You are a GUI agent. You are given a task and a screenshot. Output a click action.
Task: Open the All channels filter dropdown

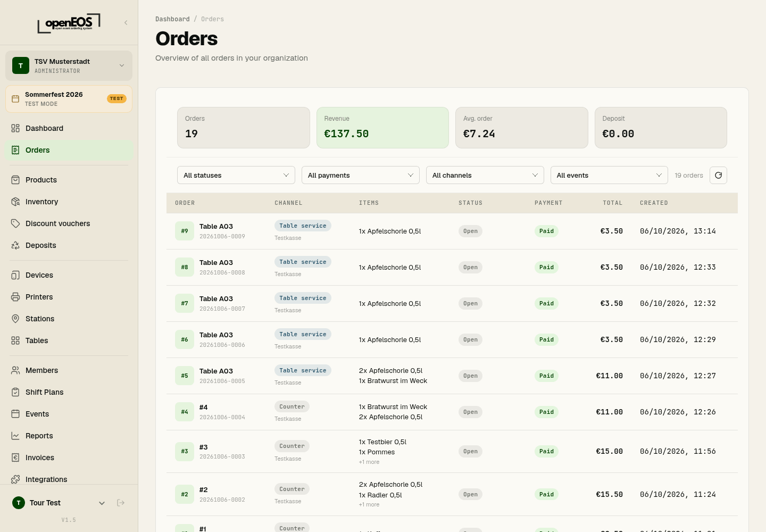pos(485,175)
